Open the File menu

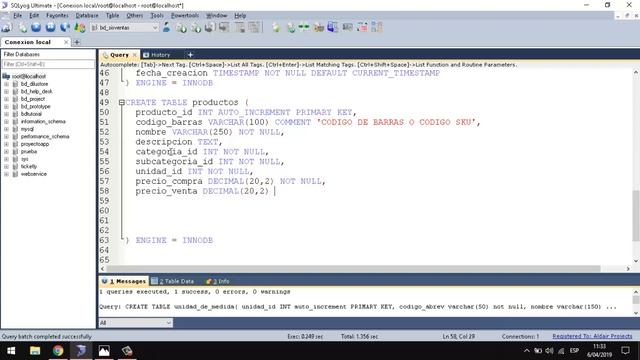18,16
